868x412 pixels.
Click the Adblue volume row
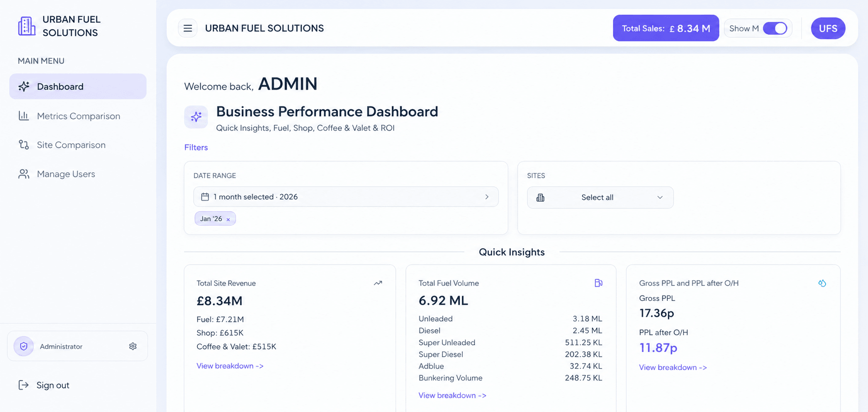click(x=511, y=366)
